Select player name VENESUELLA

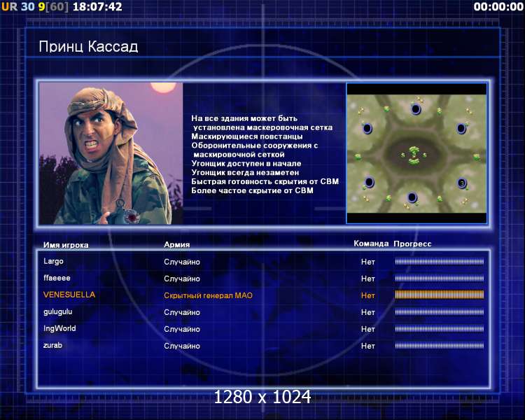tap(69, 295)
